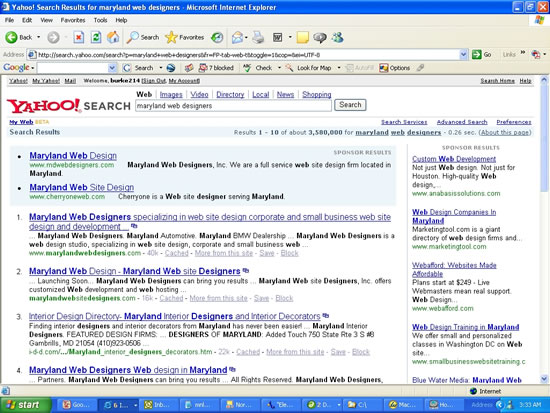Open Web Design Training in Maryland link

(465, 327)
